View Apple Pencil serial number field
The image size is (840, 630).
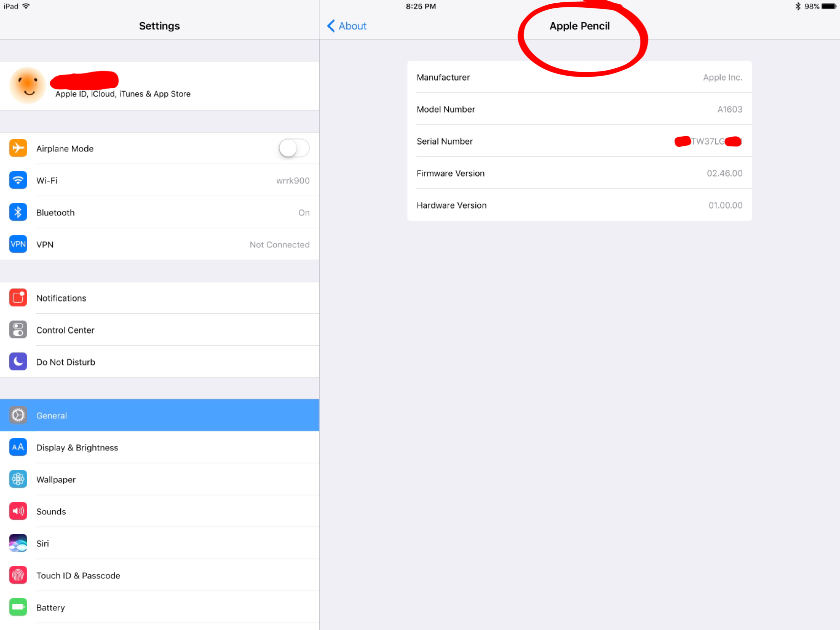pos(579,141)
